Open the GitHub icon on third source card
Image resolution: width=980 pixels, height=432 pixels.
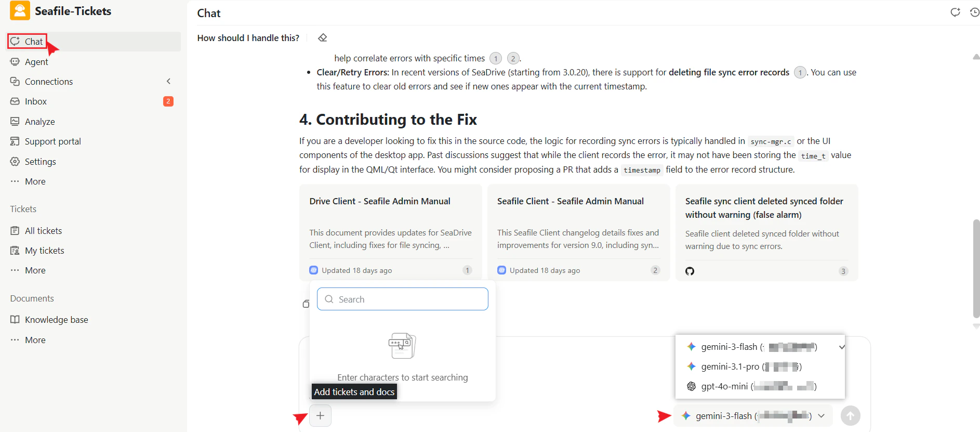(690, 271)
